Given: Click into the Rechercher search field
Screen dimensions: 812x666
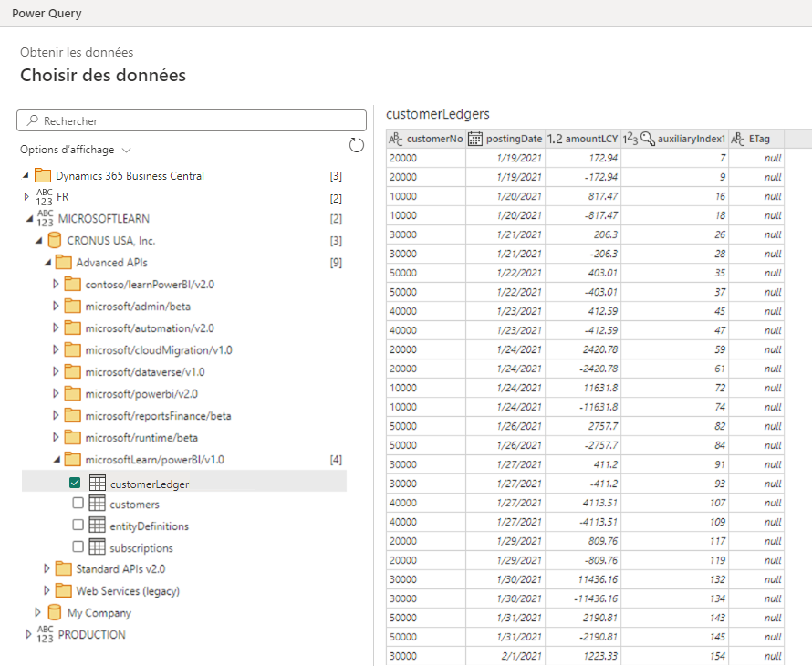Looking at the screenshot, I should (192, 120).
